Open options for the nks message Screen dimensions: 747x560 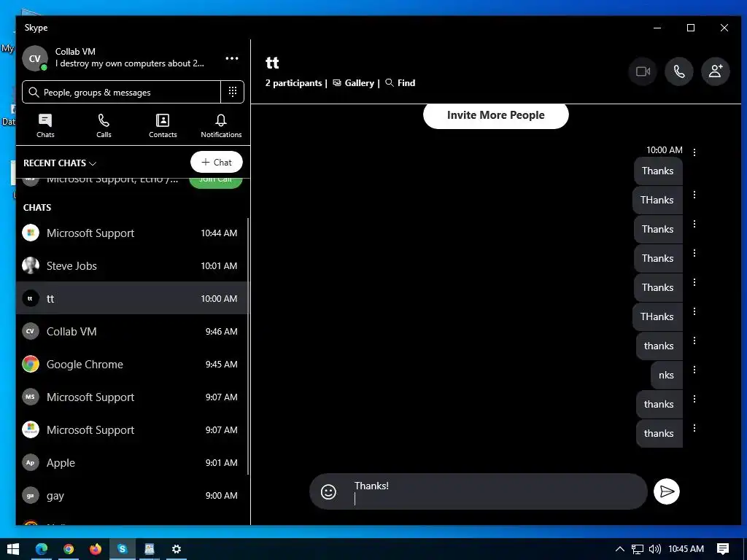pyautogui.click(x=694, y=370)
